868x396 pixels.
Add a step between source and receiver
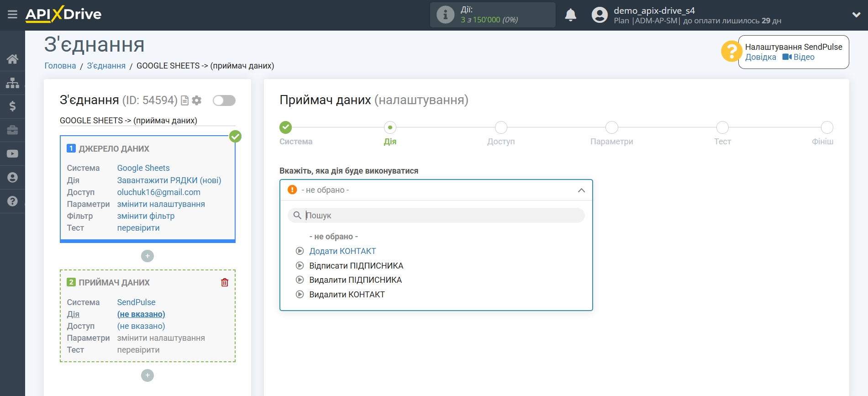click(x=147, y=256)
